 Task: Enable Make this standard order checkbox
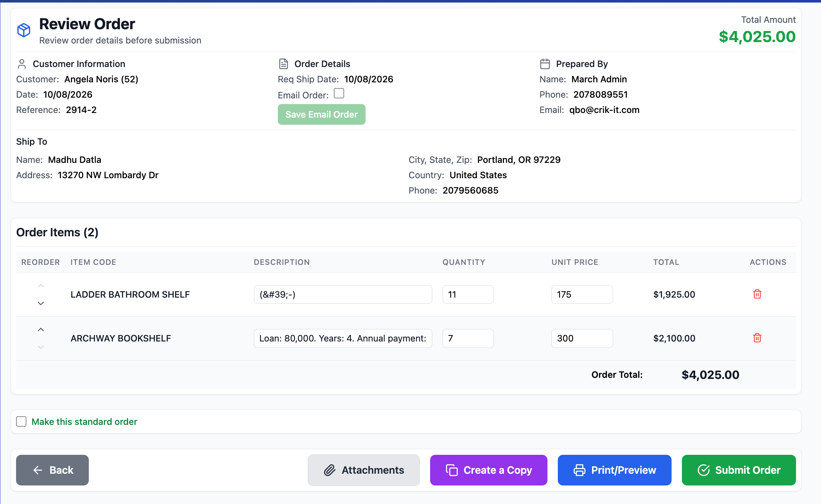[x=21, y=422]
